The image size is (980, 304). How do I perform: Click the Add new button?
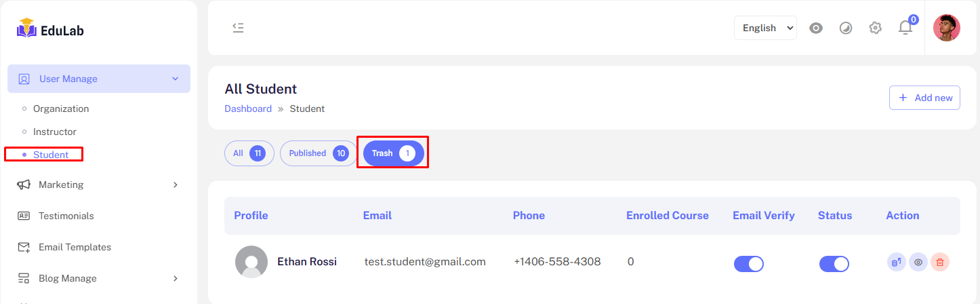coord(924,98)
